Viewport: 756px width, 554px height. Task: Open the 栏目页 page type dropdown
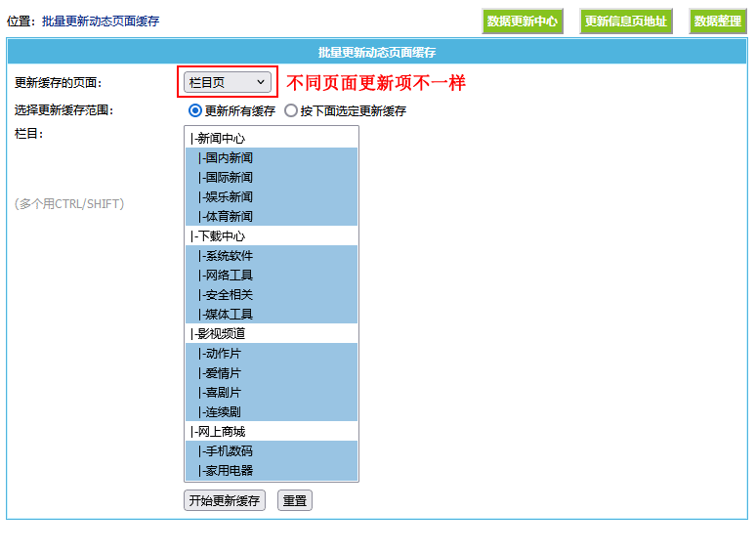pyautogui.click(x=227, y=83)
